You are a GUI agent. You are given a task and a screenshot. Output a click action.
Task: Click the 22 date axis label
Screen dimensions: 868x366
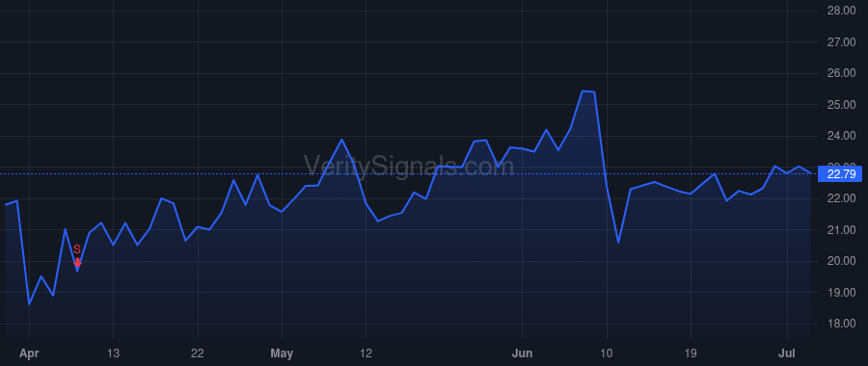(x=198, y=353)
